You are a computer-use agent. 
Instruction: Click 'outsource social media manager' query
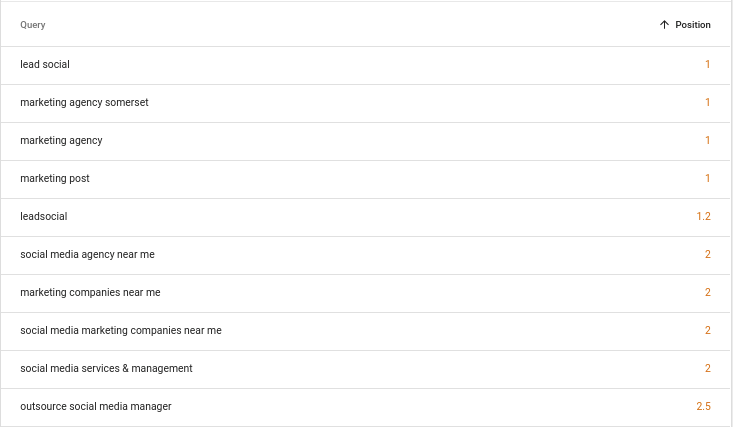(96, 406)
